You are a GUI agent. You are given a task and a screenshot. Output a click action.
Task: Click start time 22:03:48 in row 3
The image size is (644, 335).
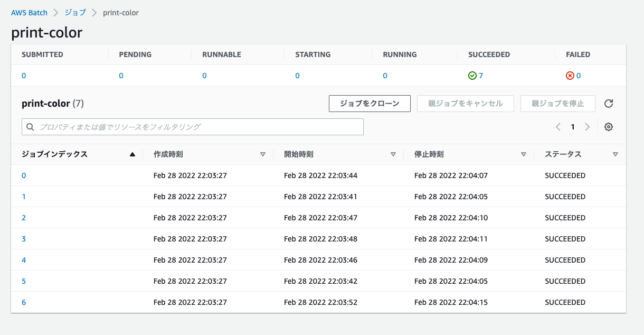320,239
